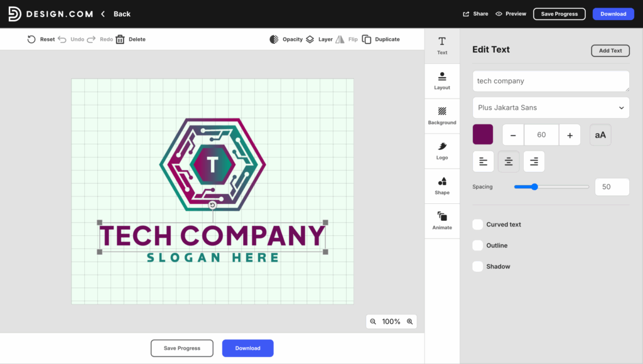
Task: Enable the Curved text checkbox
Action: pos(478,224)
